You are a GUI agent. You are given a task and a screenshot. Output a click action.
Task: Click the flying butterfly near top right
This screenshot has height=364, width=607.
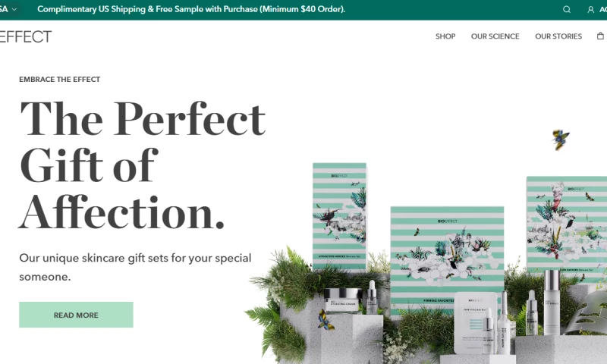coord(560,140)
